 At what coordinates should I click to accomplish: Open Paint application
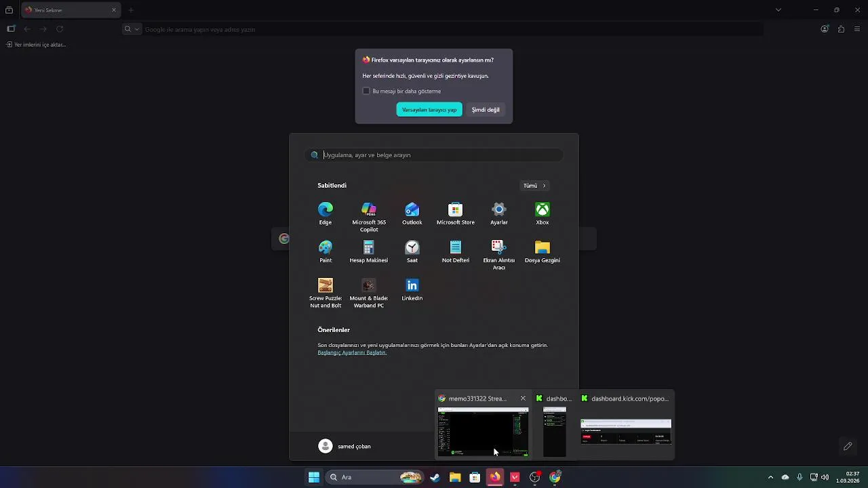pyautogui.click(x=325, y=251)
